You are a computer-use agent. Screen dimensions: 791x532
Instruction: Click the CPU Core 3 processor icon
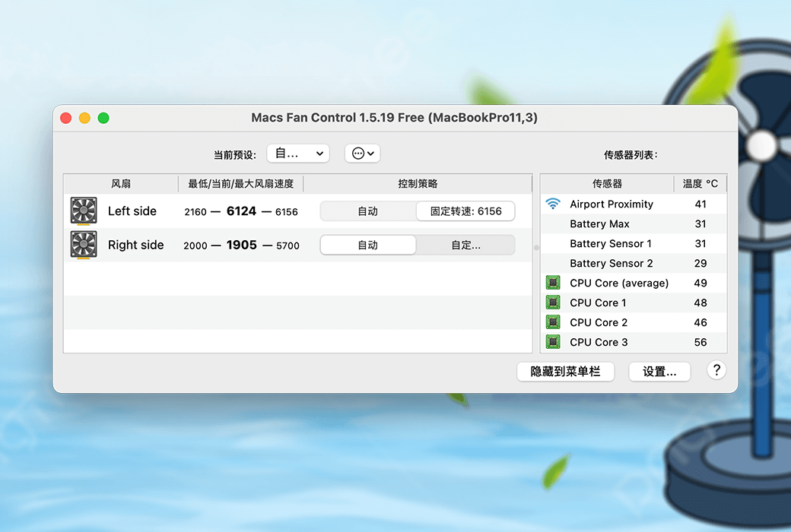click(x=553, y=342)
